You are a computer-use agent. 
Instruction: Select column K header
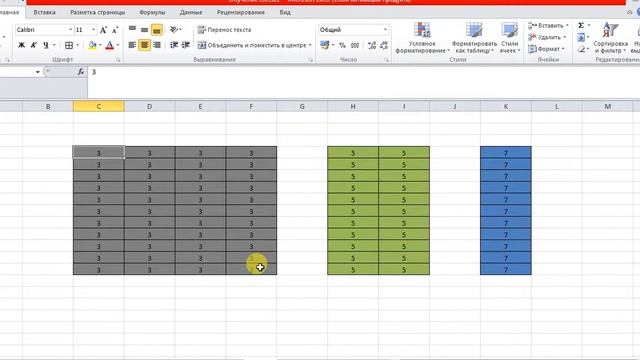506,107
